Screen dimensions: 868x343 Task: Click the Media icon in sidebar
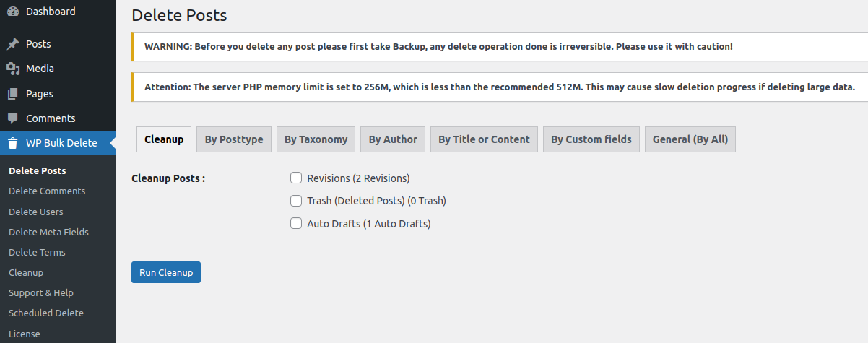13,69
